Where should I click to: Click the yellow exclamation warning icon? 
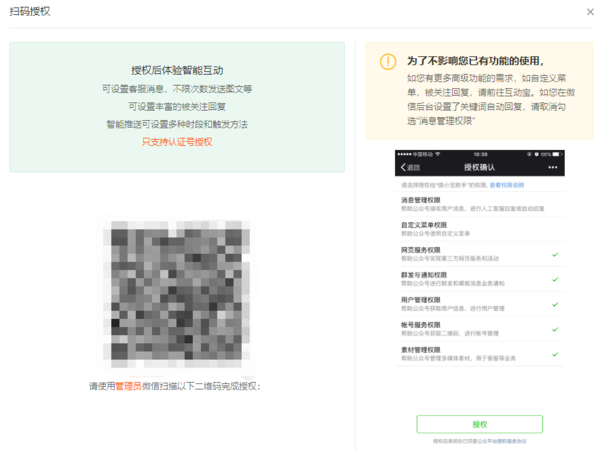coord(388,61)
